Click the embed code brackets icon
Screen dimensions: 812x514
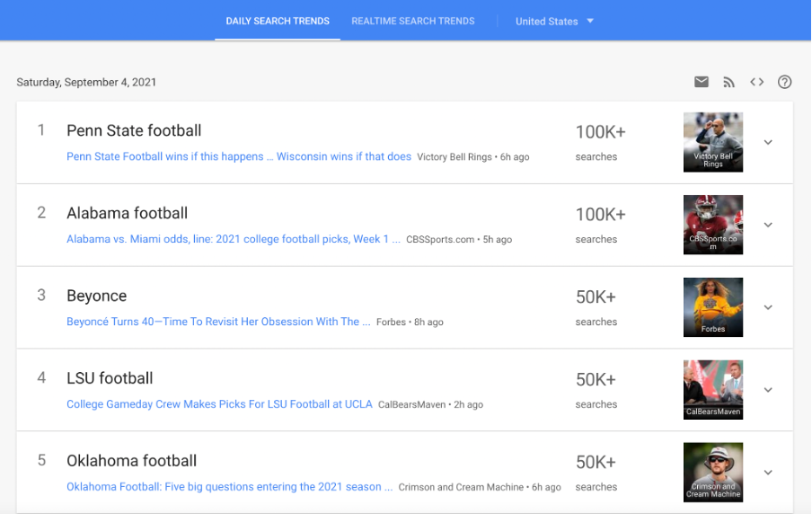click(756, 82)
